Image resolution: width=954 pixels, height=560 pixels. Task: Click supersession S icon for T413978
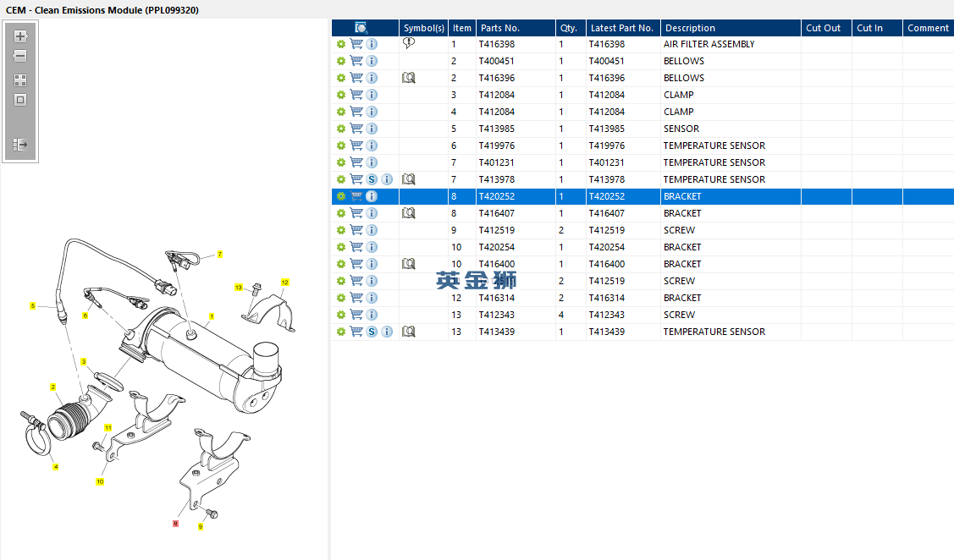tap(372, 179)
